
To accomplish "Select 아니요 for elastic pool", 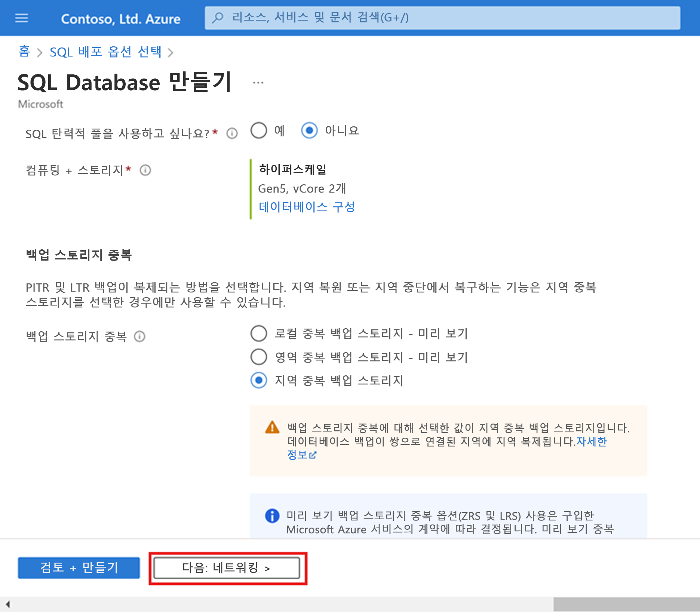I will (x=309, y=130).
